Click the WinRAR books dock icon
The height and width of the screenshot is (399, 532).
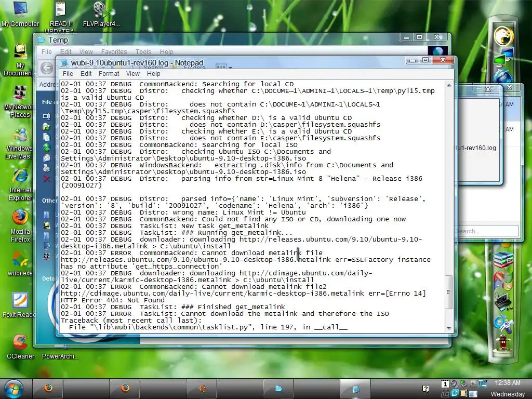[503, 260]
